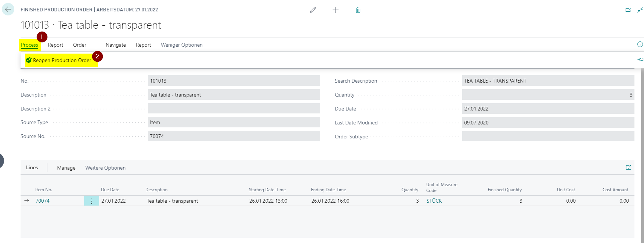644x243 pixels.
Task: Open page in new window icon
Action: tap(628, 10)
